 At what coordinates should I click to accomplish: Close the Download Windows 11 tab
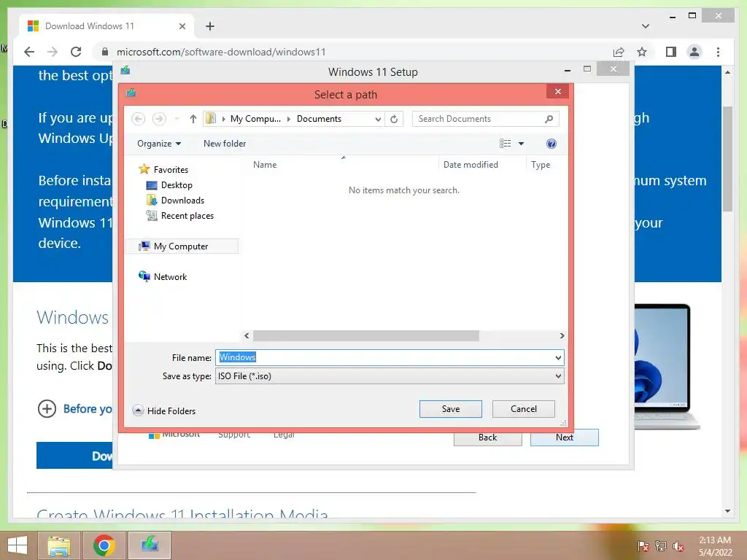[x=182, y=26]
